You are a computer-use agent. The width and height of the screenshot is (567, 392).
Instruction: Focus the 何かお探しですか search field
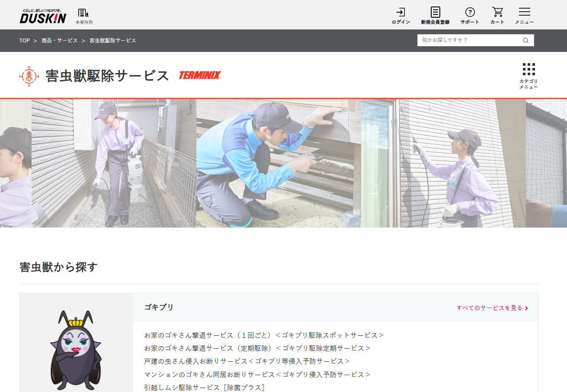coord(469,40)
